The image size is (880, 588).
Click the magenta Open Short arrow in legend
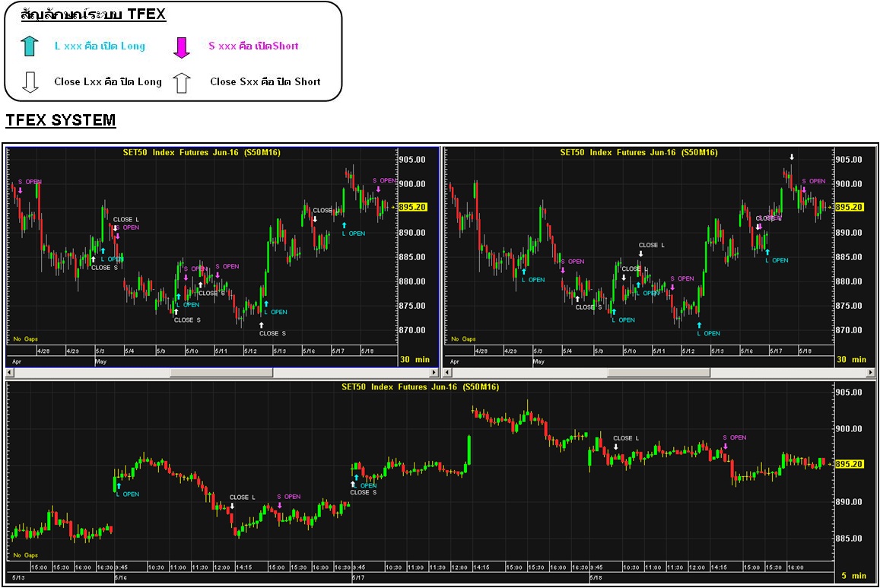[x=181, y=47]
